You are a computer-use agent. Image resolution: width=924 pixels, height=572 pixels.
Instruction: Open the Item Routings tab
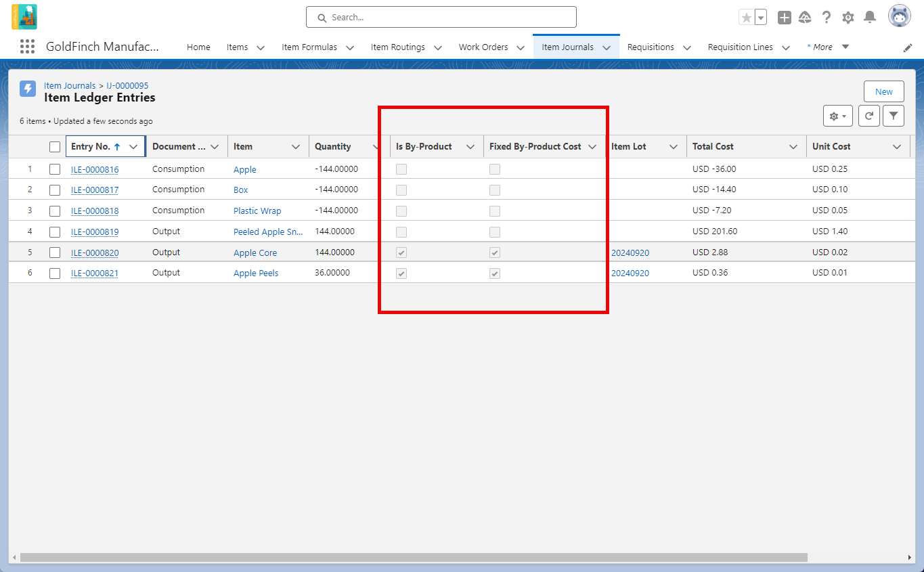(x=398, y=47)
